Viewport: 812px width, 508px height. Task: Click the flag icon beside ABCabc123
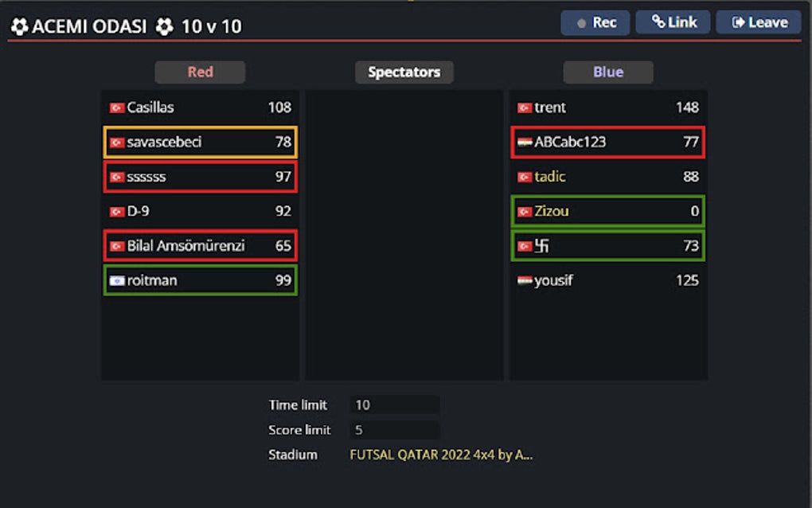click(x=525, y=142)
